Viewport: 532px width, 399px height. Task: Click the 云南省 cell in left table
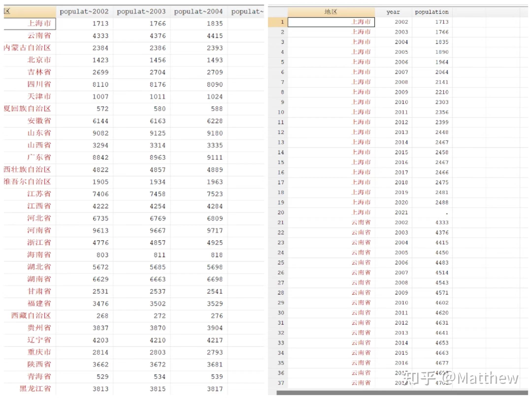[x=39, y=36]
